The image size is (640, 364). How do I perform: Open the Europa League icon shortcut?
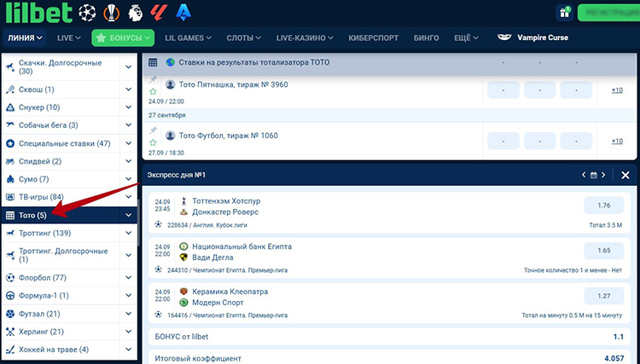(x=111, y=12)
